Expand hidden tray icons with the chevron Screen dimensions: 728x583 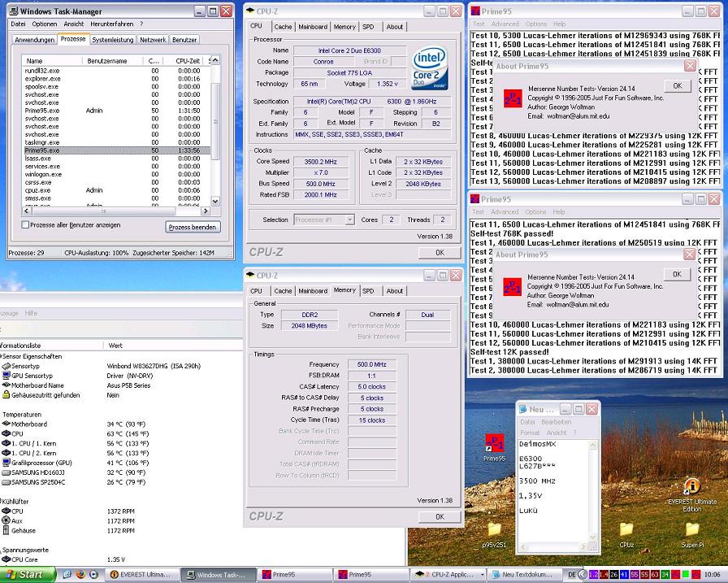pos(583,575)
